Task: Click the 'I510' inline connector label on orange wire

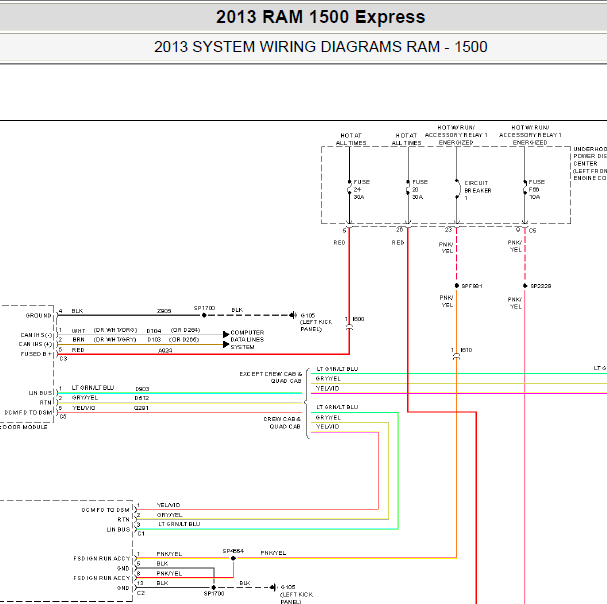Action: (466, 350)
